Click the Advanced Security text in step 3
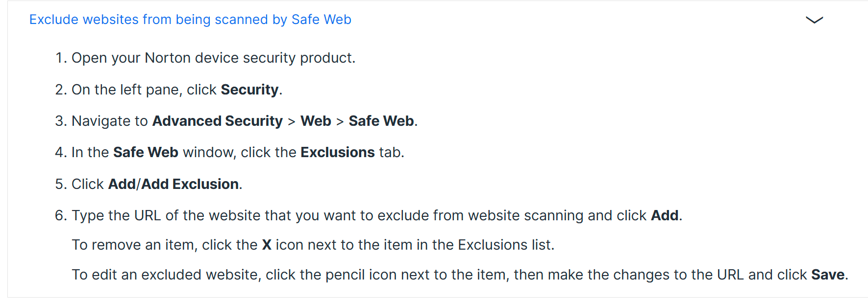 click(218, 121)
